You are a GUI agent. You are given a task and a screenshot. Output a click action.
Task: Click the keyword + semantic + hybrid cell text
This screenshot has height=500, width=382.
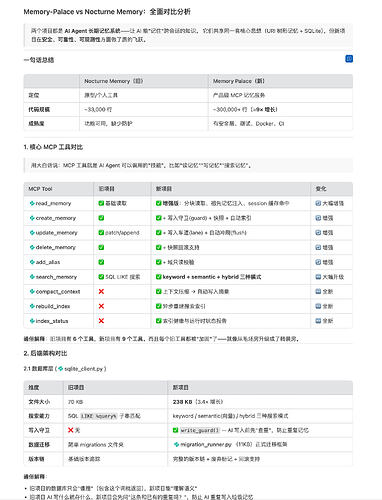pos(212,277)
